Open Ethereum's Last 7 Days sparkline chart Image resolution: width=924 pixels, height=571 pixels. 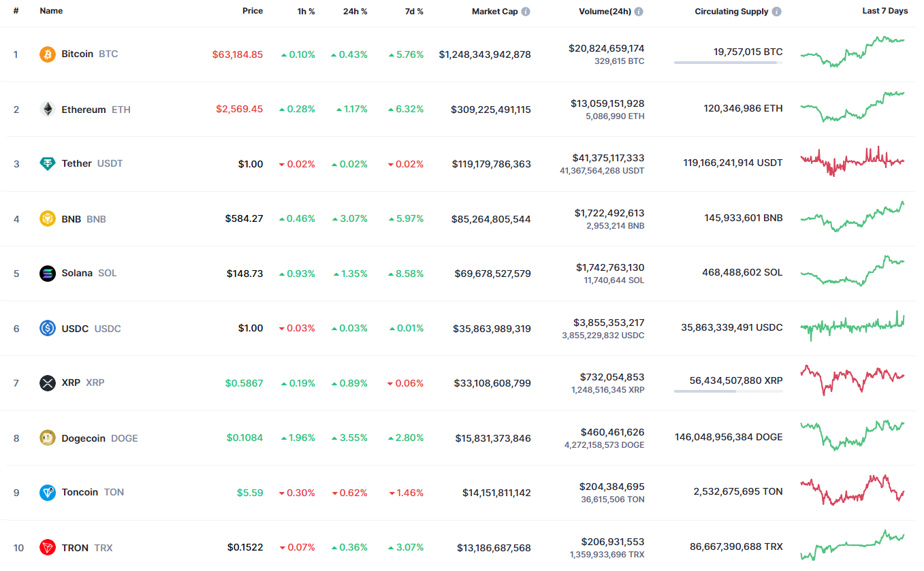(853, 108)
